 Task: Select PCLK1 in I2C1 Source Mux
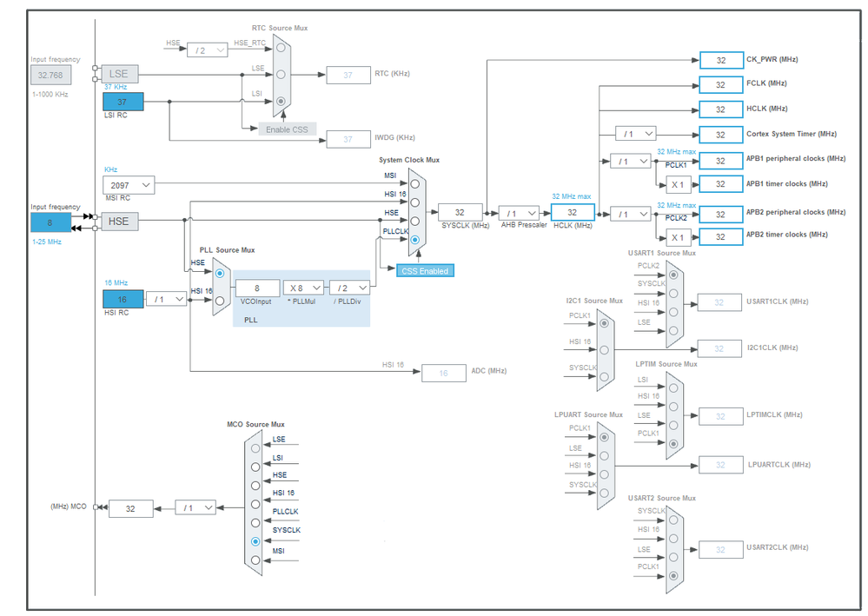(x=604, y=323)
